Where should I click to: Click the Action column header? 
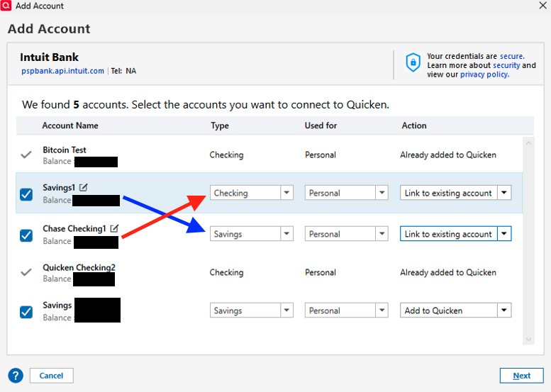414,125
